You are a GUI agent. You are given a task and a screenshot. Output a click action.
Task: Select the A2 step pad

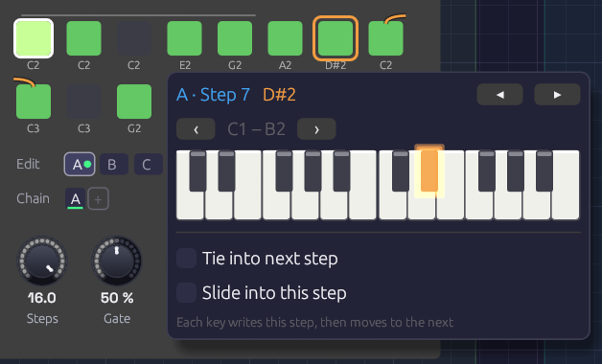[x=285, y=38]
